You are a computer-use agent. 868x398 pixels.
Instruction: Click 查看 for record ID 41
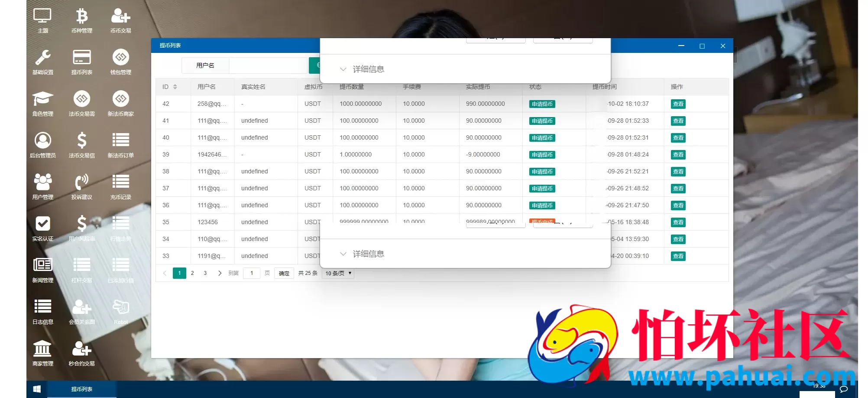(x=678, y=121)
